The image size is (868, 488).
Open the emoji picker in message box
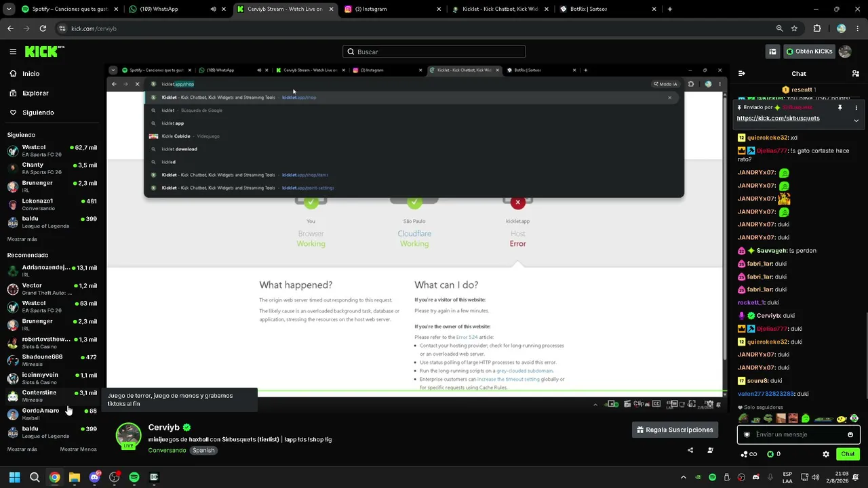[x=850, y=434]
